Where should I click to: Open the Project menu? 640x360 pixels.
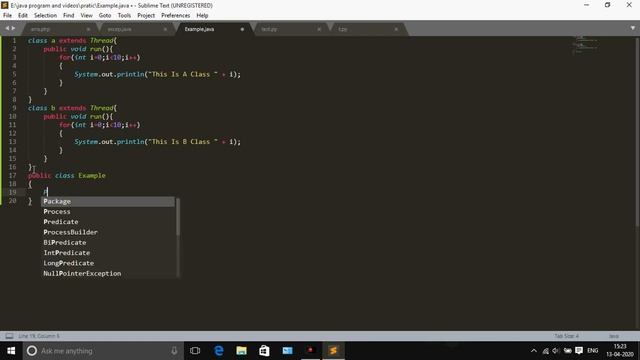click(x=146, y=16)
